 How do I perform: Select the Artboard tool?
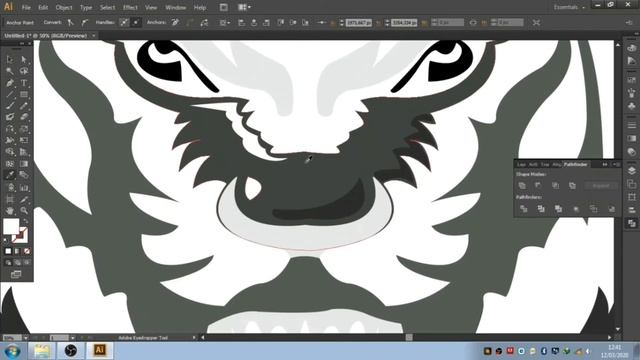pos(10,199)
